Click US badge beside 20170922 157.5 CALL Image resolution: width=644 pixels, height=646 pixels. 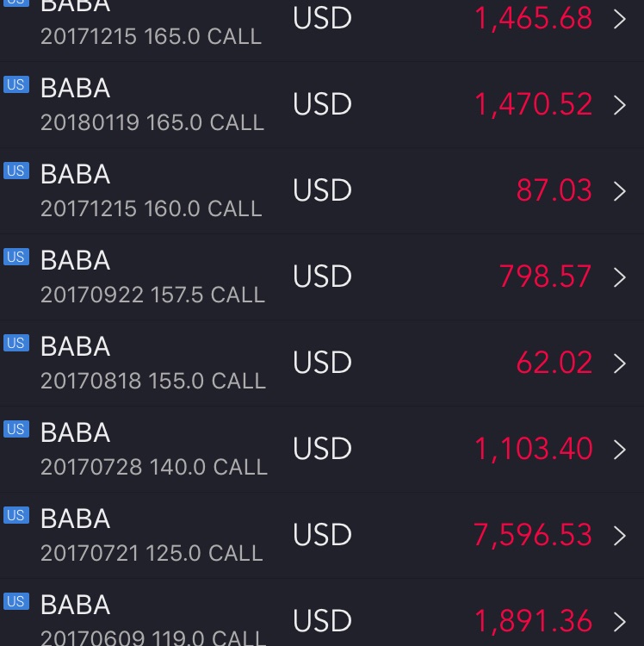(x=16, y=257)
